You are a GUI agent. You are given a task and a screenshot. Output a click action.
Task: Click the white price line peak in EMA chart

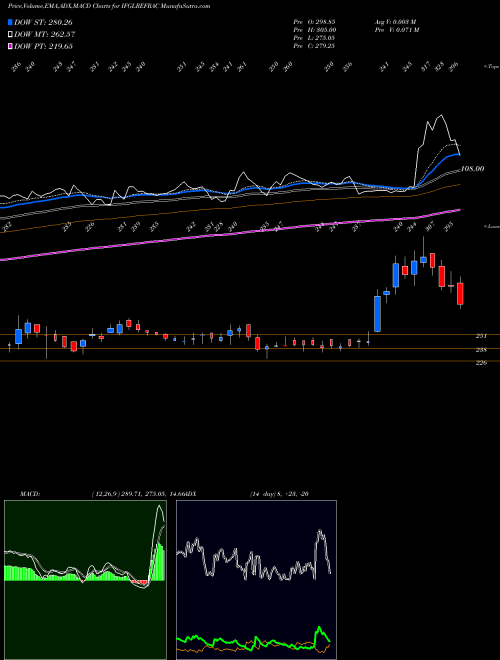pos(441,115)
